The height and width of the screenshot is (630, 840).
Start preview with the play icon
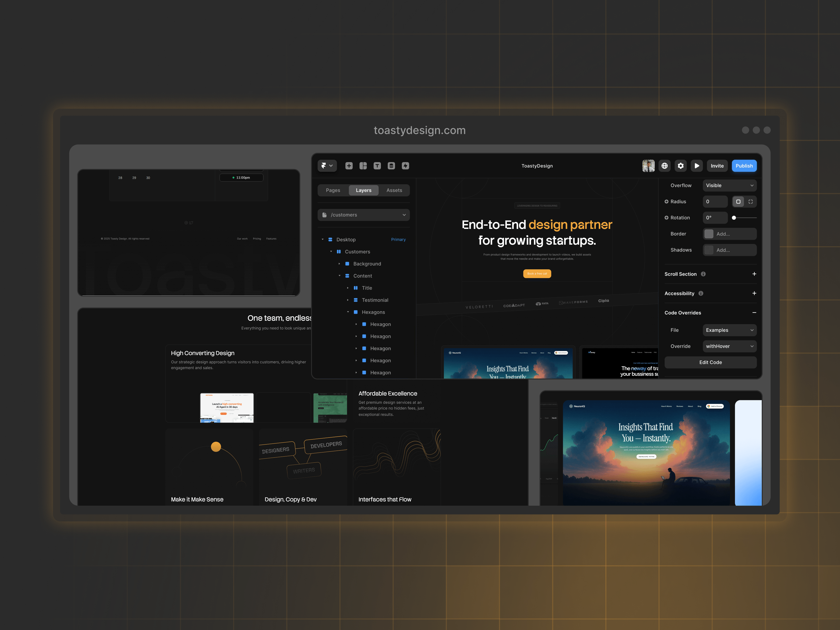click(x=697, y=166)
